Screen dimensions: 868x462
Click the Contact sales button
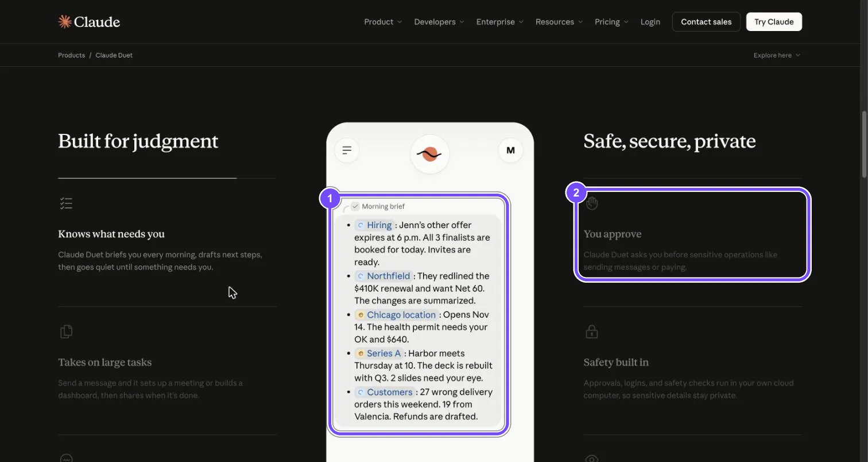tap(706, 22)
